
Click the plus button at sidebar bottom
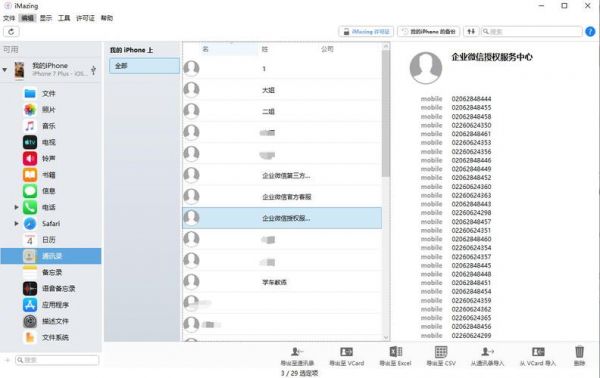coord(7,360)
